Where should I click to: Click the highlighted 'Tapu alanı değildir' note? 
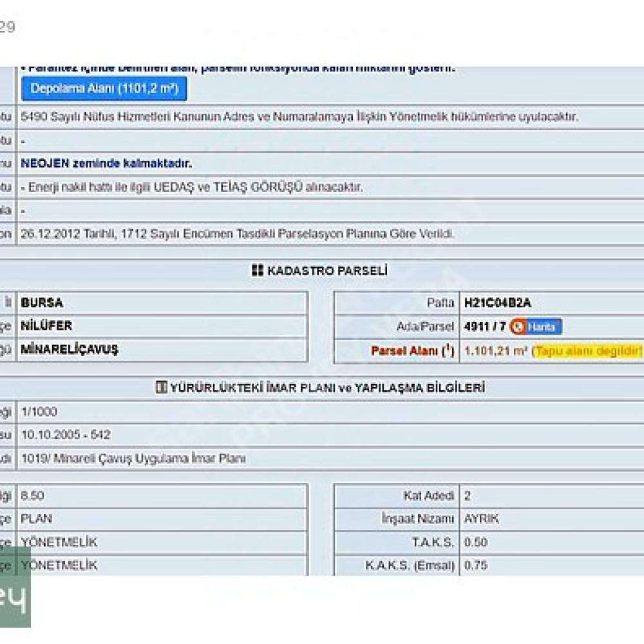587,351
